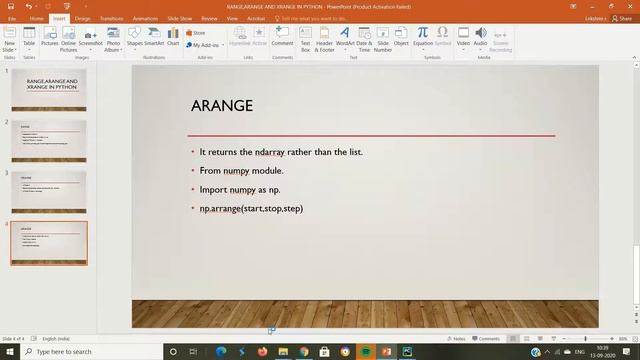Open WordArt styles

coord(345,39)
